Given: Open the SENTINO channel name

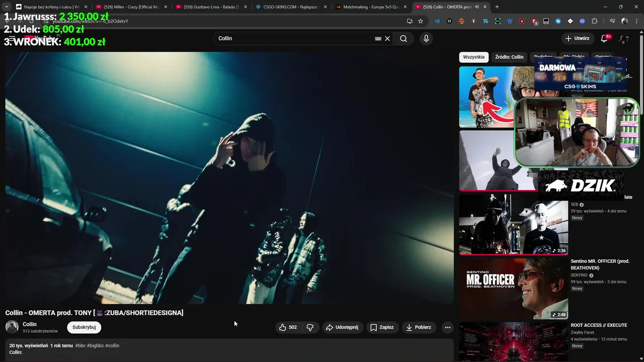Looking at the screenshot, I should (579, 276).
